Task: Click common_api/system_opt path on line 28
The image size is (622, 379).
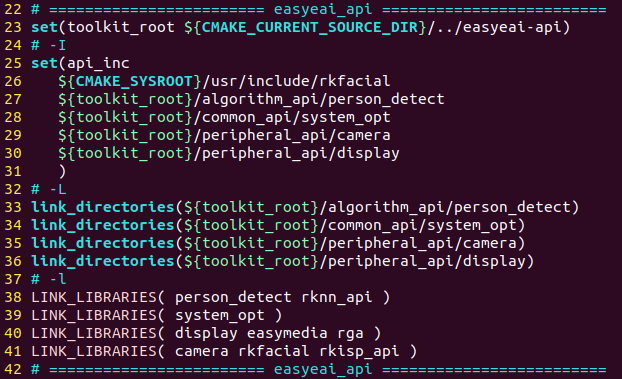Action: tap(296, 117)
